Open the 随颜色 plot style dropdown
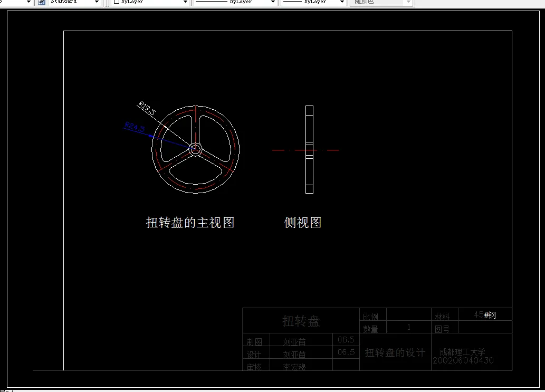The image size is (545, 392). click(x=407, y=3)
